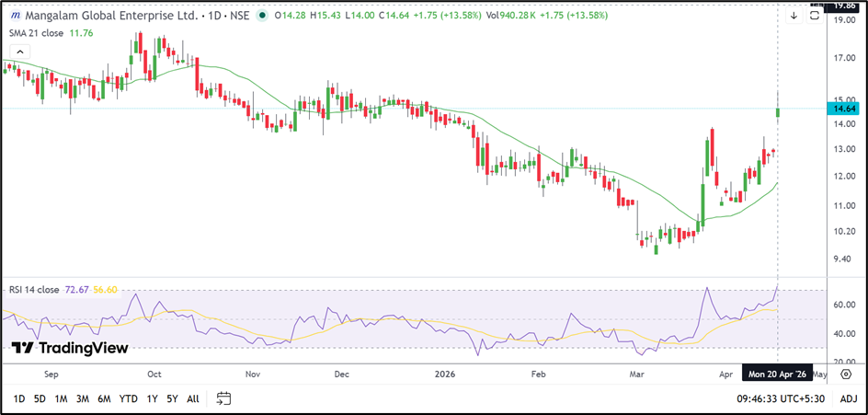Image resolution: width=868 pixels, height=415 pixels.
Task: Show All historical data range
Action: pyautogui.click(x=192, y=398)
